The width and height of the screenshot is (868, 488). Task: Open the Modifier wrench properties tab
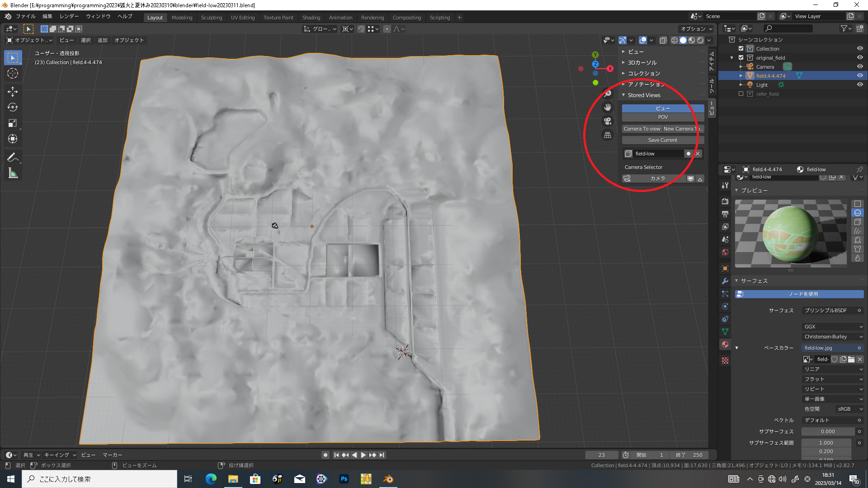coord(725,281)
